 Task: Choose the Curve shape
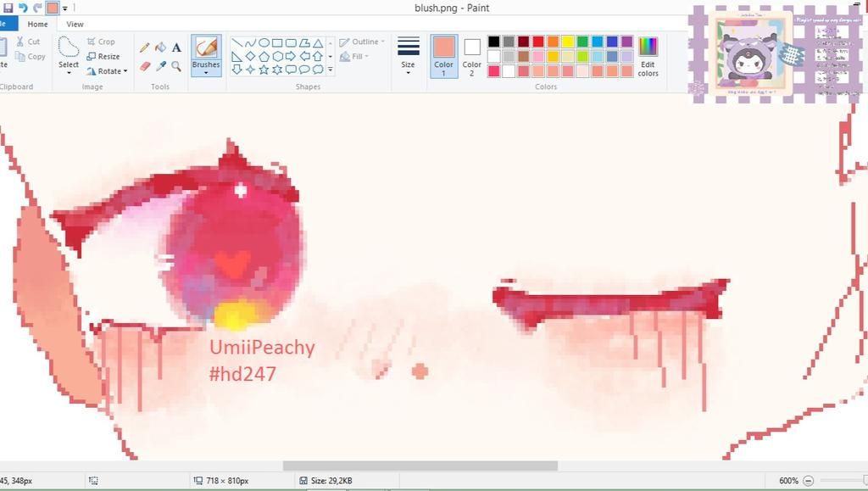(250, 42)
